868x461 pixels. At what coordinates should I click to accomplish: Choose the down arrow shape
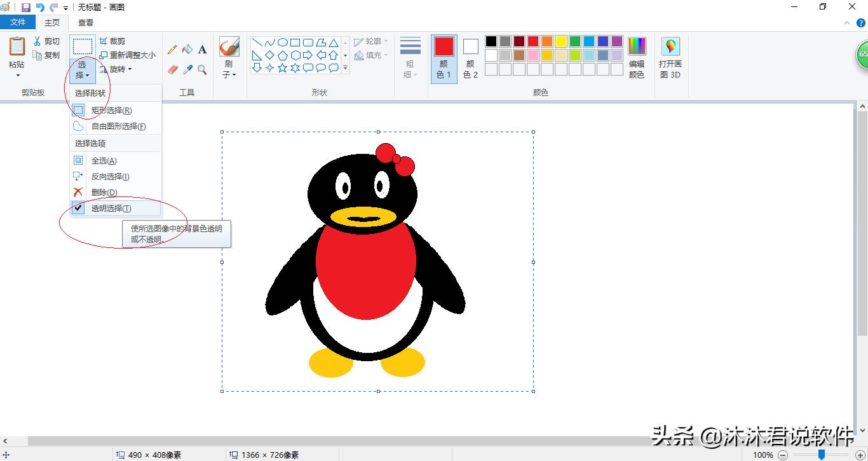pyautogui.click(x=257, y=67)
